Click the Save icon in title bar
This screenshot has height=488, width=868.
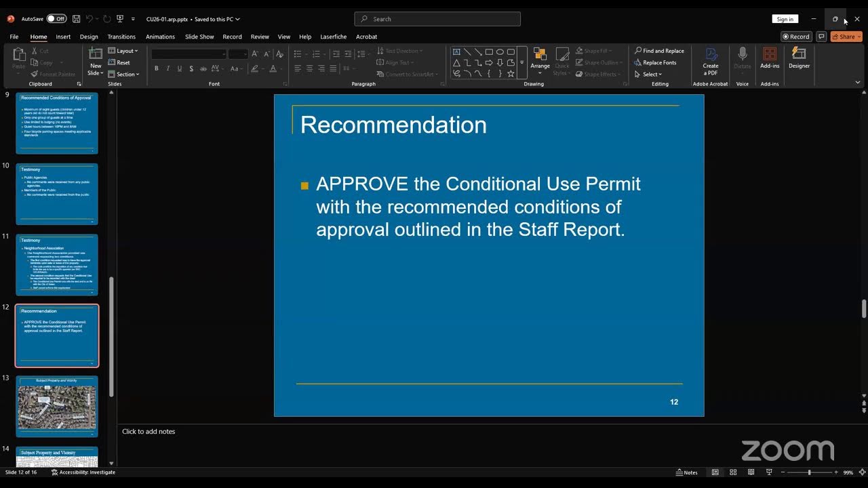coord(76,19)
